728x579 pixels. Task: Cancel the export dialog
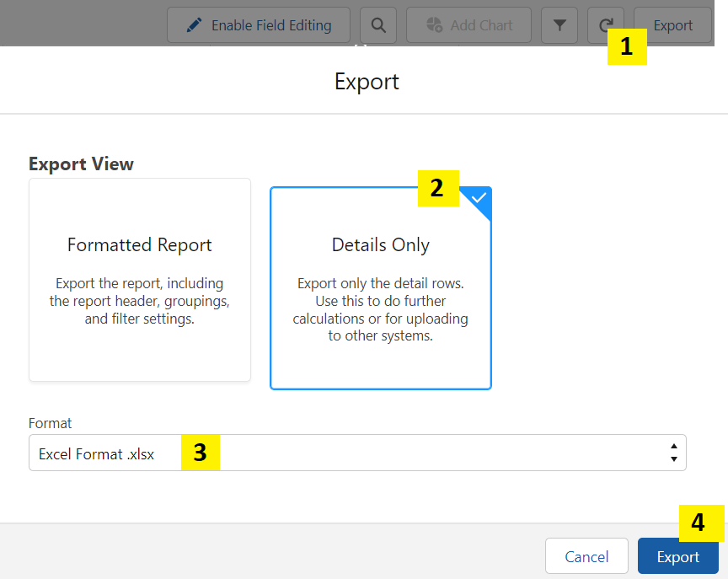tap(586, 556)
